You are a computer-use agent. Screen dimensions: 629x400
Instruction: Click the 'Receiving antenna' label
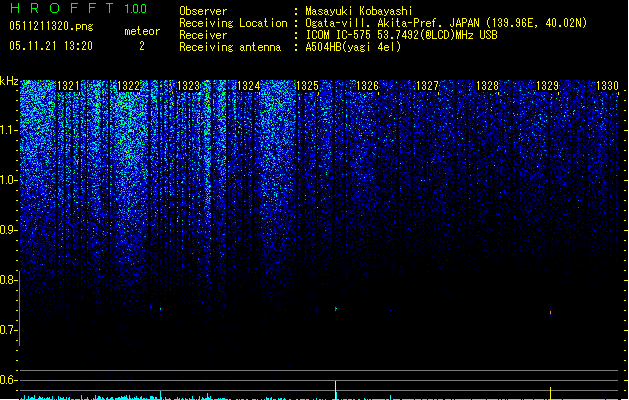tap(230, 47)
